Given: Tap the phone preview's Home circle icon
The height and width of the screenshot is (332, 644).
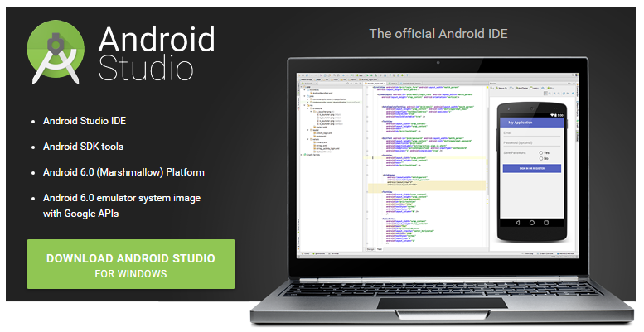Looking at the screenshot, I should point(532,223).
